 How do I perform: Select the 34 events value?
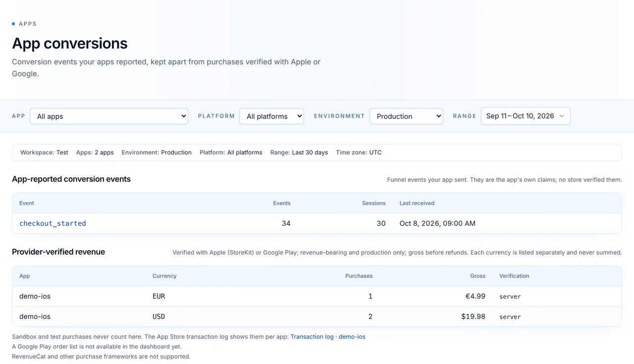pyautogui.click(x=286, y=223)
